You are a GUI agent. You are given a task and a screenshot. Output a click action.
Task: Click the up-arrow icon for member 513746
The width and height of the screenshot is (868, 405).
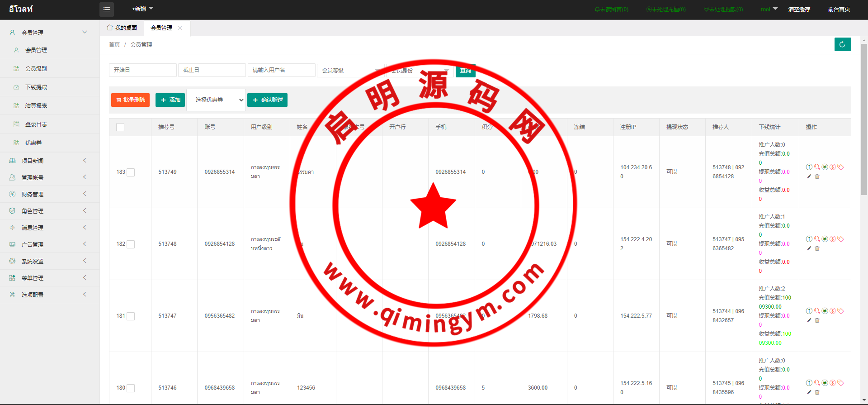coord(809,383)
